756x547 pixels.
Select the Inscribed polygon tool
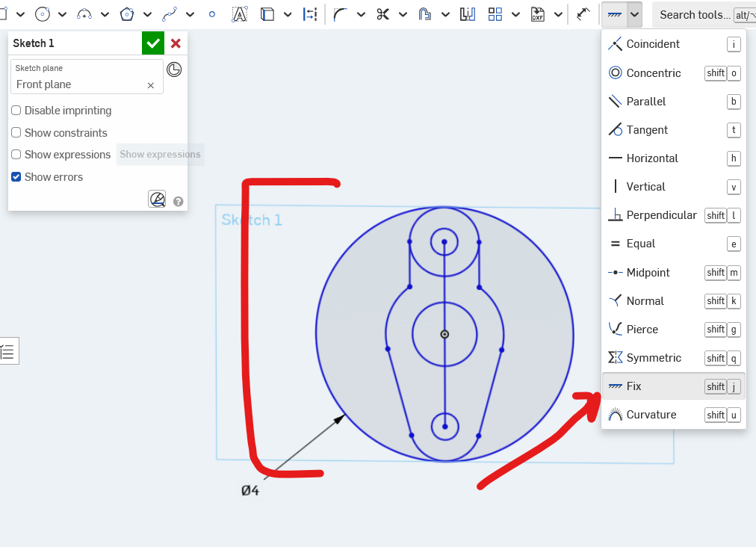(127, 14)
